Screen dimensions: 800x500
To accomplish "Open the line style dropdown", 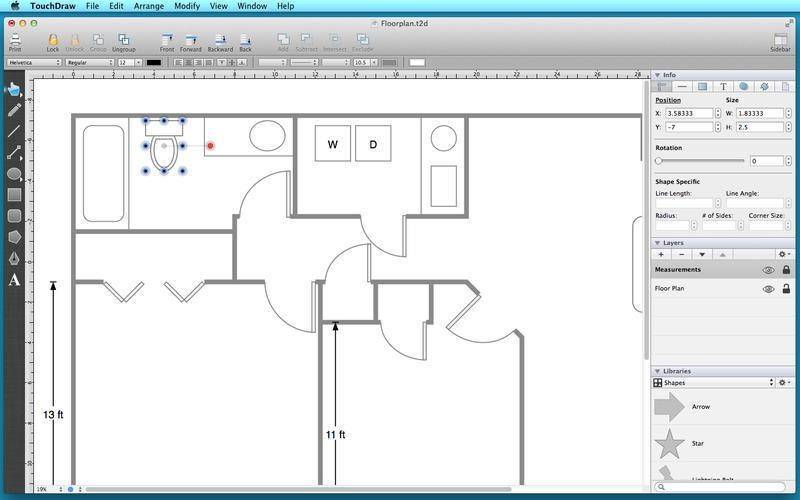I will pyautogui.click(x=304, y=62).
